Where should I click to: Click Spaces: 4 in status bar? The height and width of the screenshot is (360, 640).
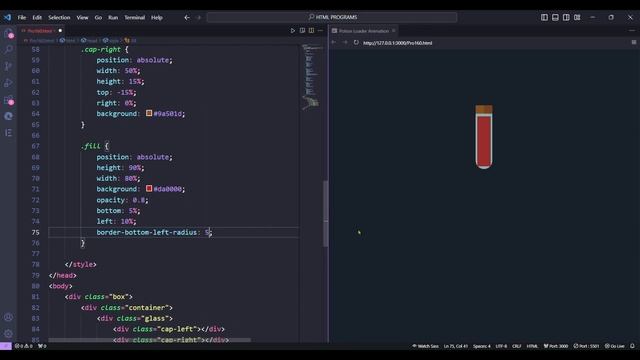pyautogui.click(x=482, y=346)
